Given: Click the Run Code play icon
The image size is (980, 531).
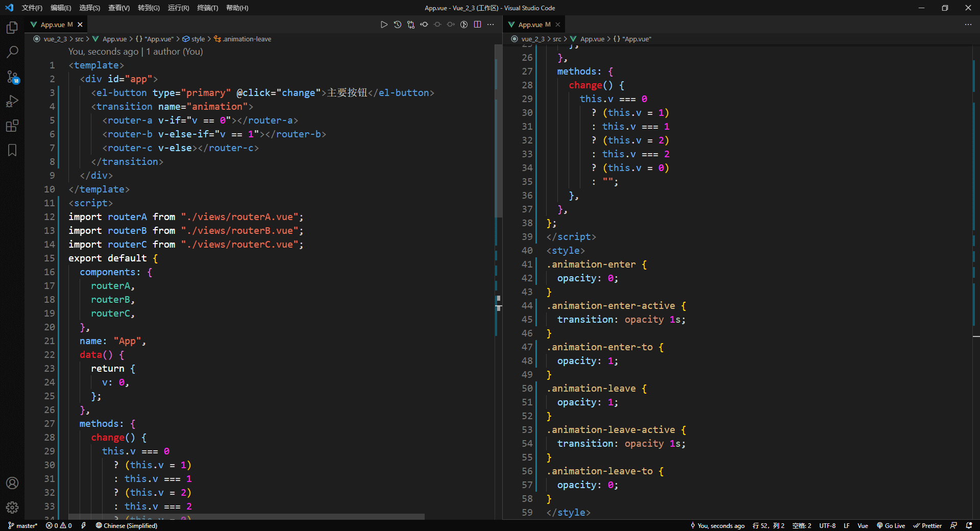Looking at the screenshot, I should pyautogui.click(x=384, y=25).
